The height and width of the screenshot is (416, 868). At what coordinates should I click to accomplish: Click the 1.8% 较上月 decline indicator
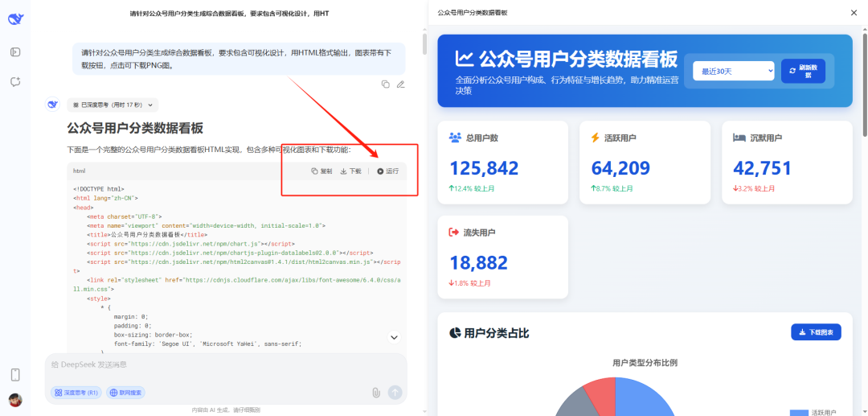point(470,283)
